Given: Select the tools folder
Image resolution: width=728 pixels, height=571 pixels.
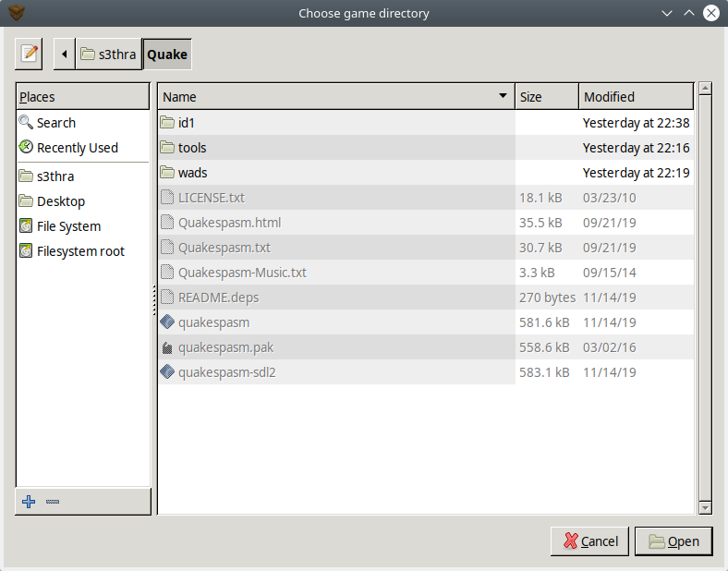Looking at the screenshot, I should click(x=192, y=148).
